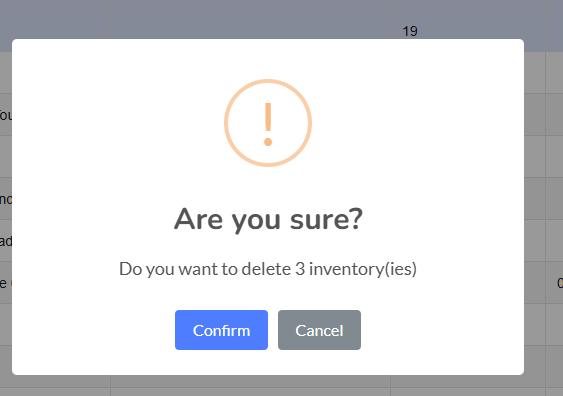Click the dimmed header left of 19

click(251, 19)
